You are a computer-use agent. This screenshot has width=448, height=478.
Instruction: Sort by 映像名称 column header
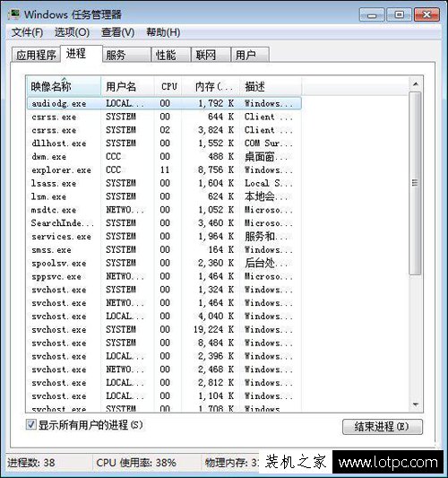64,87
